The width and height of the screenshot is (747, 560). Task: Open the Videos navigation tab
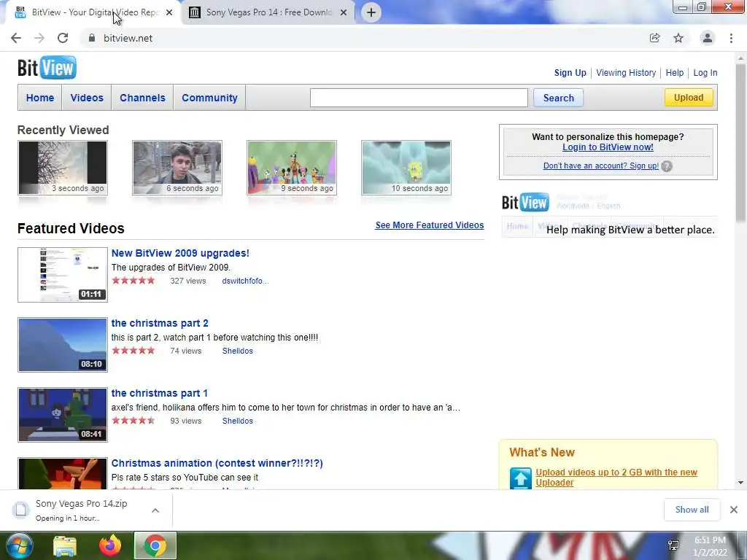point(87,98)
